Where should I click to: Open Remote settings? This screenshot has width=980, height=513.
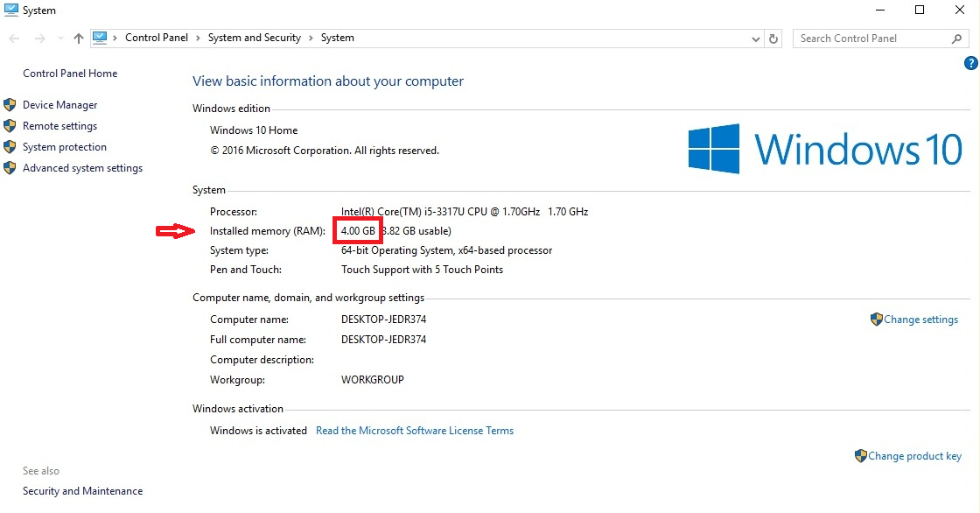point(60,126)
